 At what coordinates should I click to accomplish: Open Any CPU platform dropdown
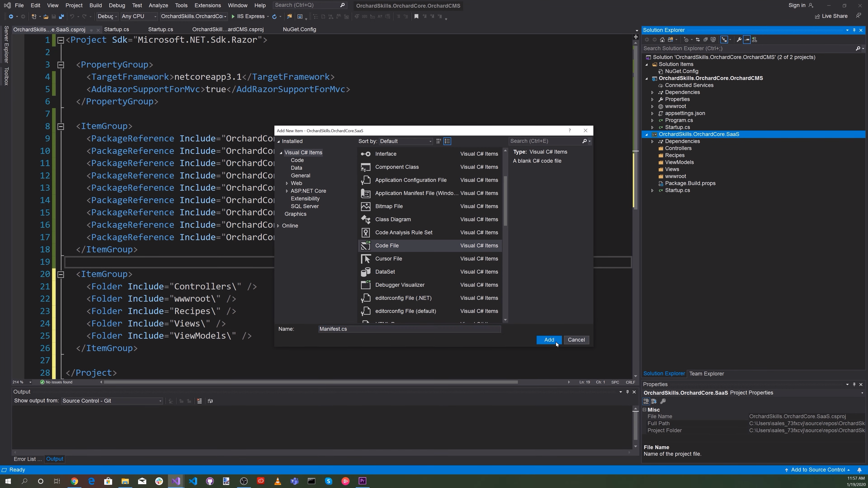click(x=139, y=16)
